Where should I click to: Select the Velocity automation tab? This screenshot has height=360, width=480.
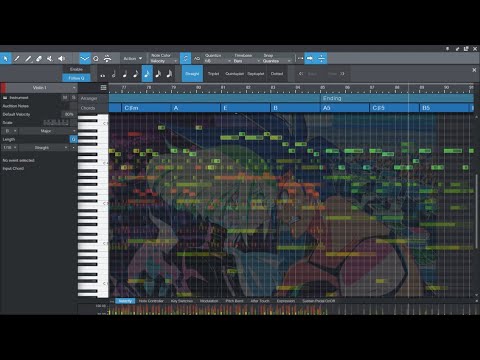point(125,301)
